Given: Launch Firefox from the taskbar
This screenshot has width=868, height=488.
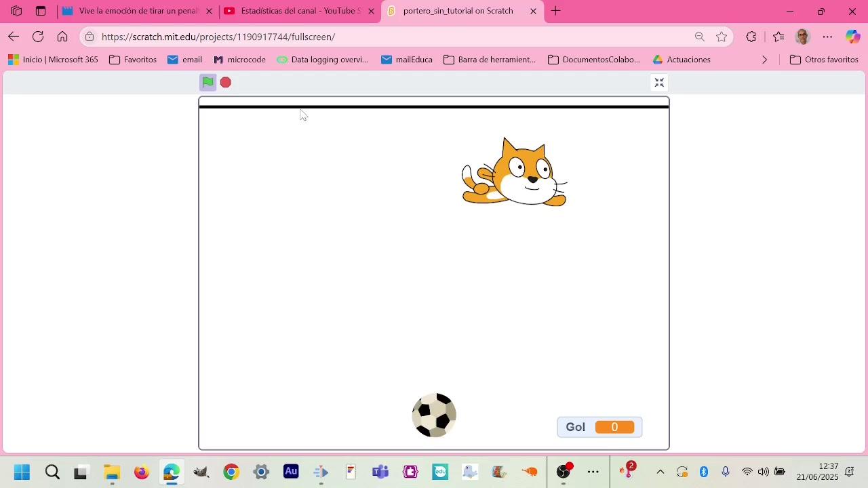Looking at the screenshot, I should coord(142,472).
